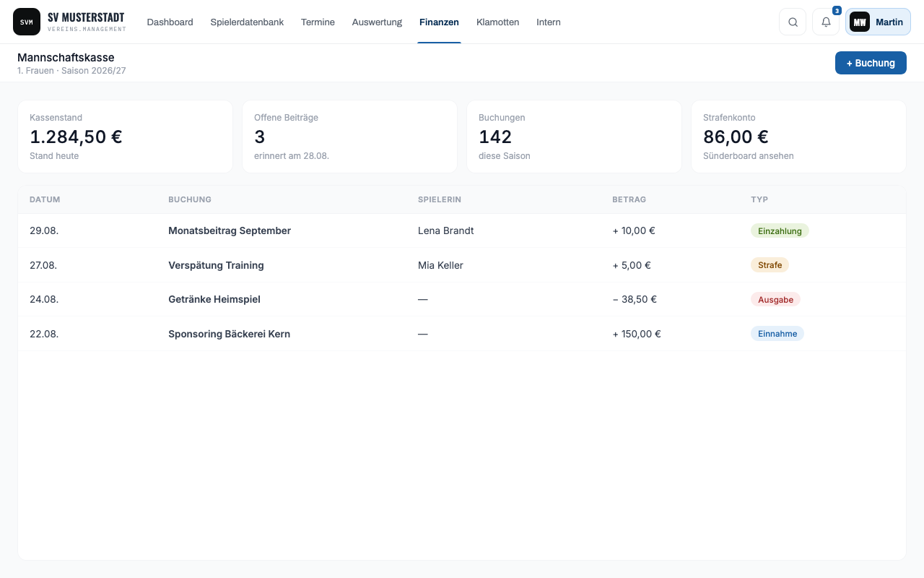The height and width of the screenshot is (578, 924).
Task: Open the Sünderboard ansehen link
Action: [x=748, y=155]
